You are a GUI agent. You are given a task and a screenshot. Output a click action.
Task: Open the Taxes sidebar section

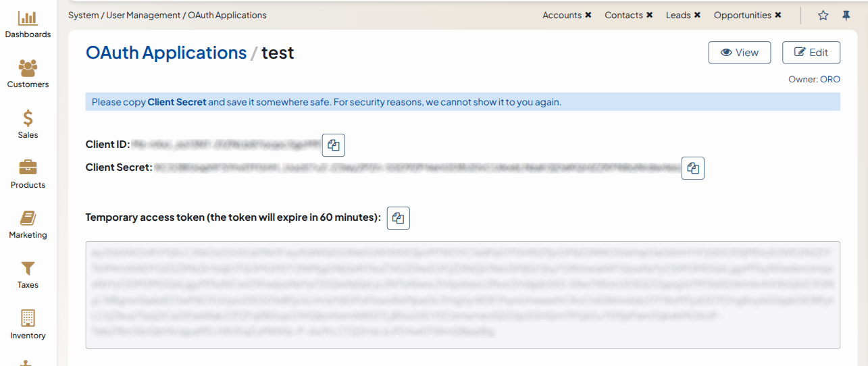28,275
